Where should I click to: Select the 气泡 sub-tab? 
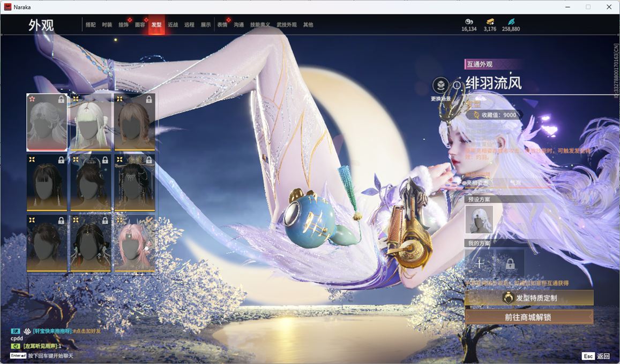click(515, 183)
